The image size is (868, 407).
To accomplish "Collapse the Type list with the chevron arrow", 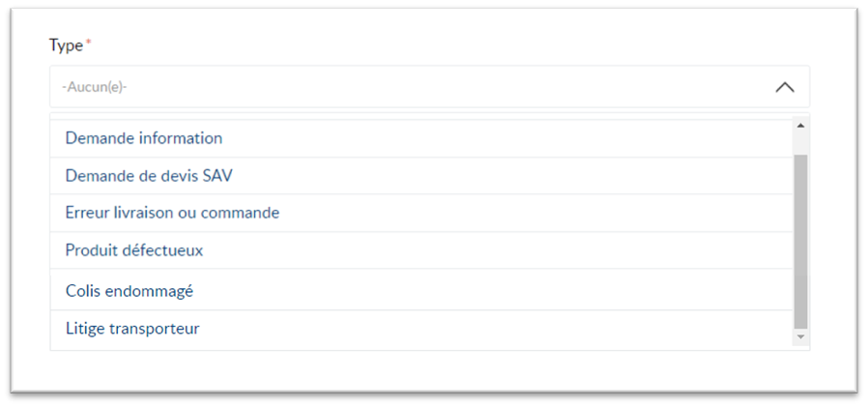I will 785,88.
